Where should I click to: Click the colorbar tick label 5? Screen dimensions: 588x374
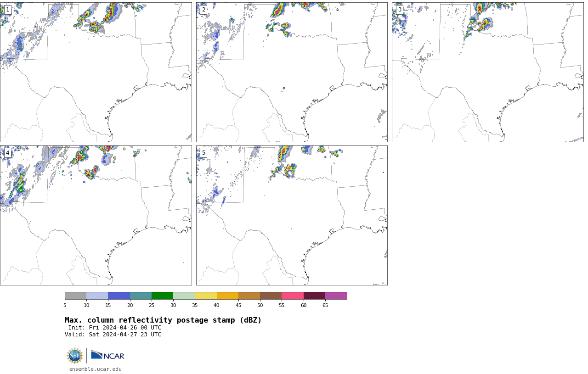65,305
